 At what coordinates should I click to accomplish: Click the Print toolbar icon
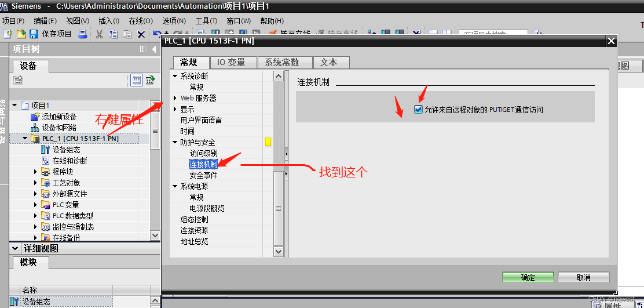click(83, 34)
